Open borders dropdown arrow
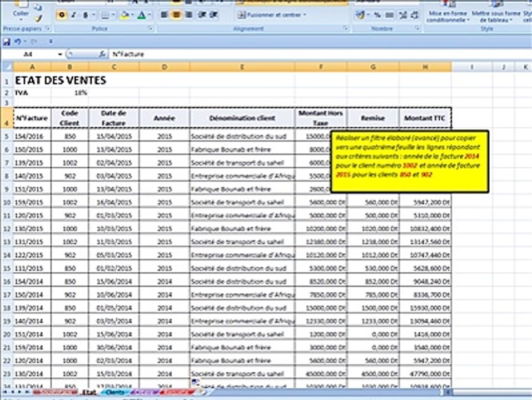This screenshot has width=532, height=400. 113,15
